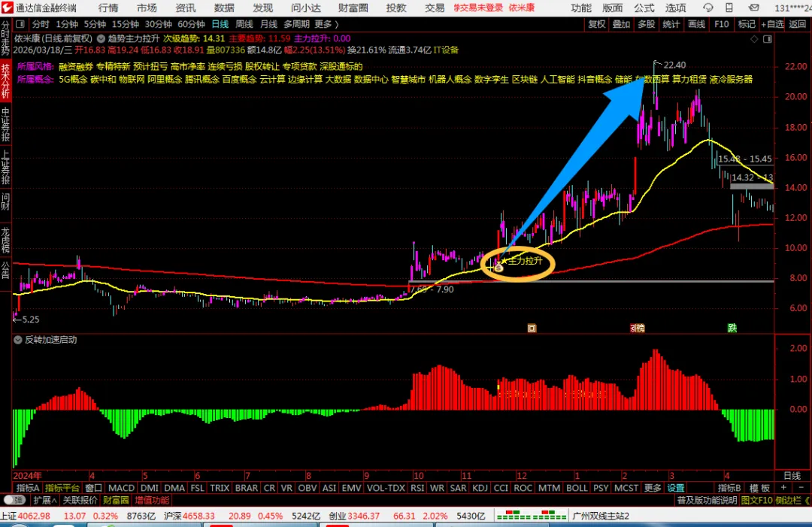Click the 财富圈 button in bottom bar
The height and width of the screenshot is (527, 812).
point(116,501)
